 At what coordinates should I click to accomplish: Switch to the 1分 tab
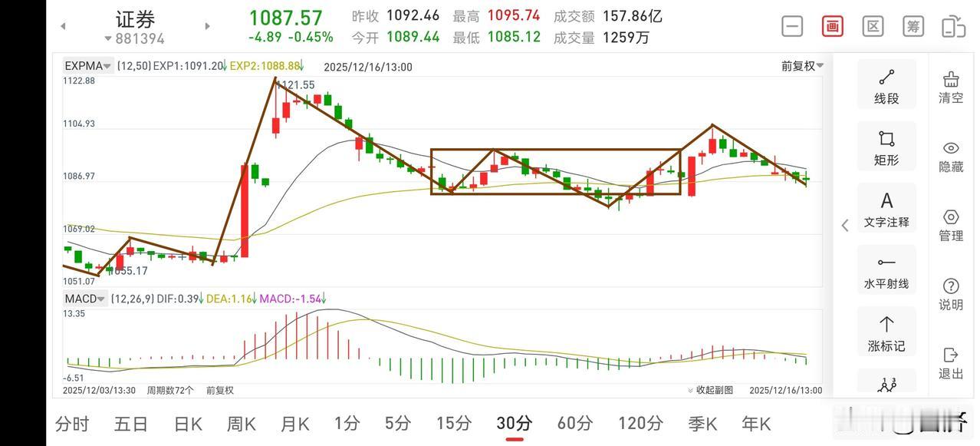pyautogui.click(x=347, y=423)
